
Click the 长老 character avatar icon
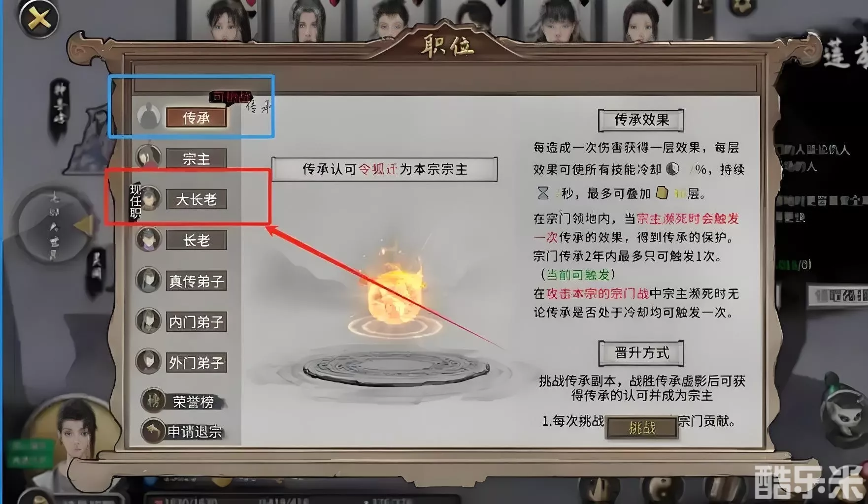[x=148, y=239]
